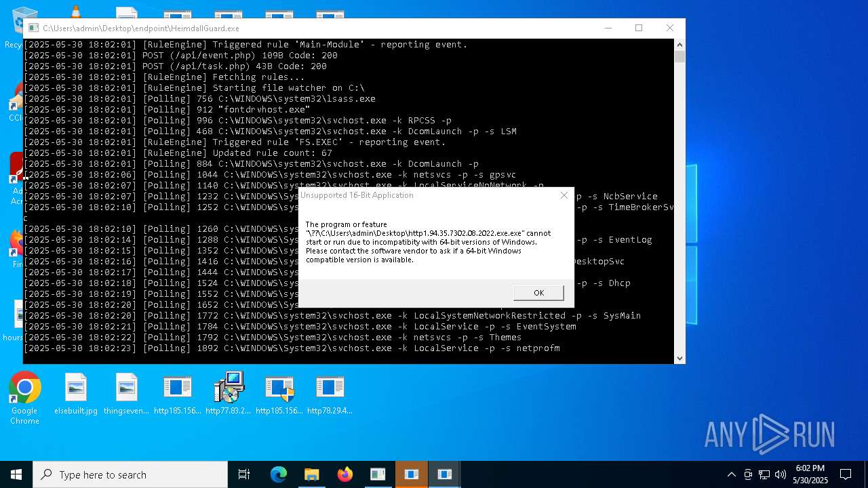Click the rightmost active app taskbar button
This screenshot has height=488, width=868.
(445, 474)
